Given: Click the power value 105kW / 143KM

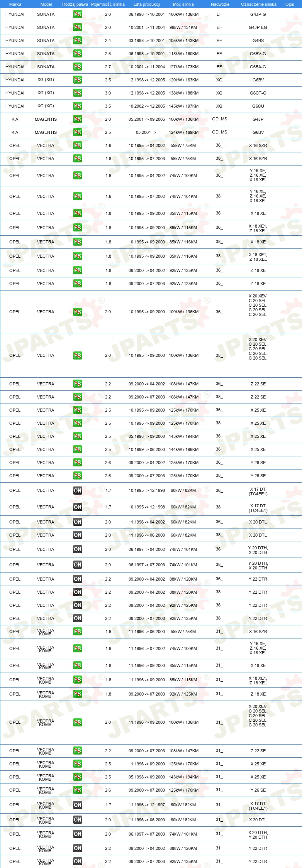Looking at the screenshot, I should coord(183,41).
